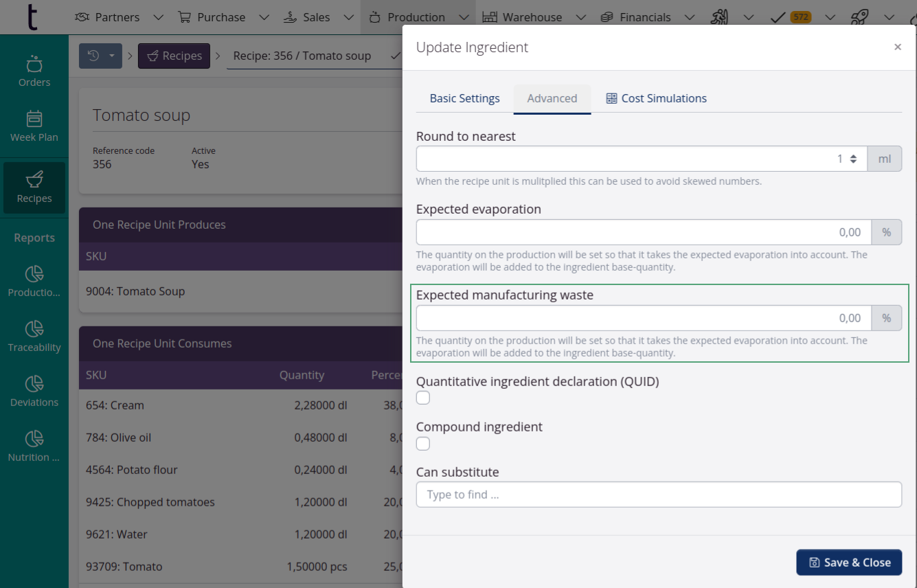Expand the history dropdown button
The height and width of the screenshot is (588, 917).
100,56
